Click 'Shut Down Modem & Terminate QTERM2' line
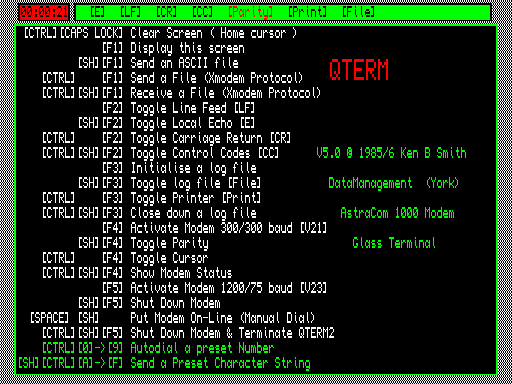This screenshot has width=512, height=384. (232, 333)
